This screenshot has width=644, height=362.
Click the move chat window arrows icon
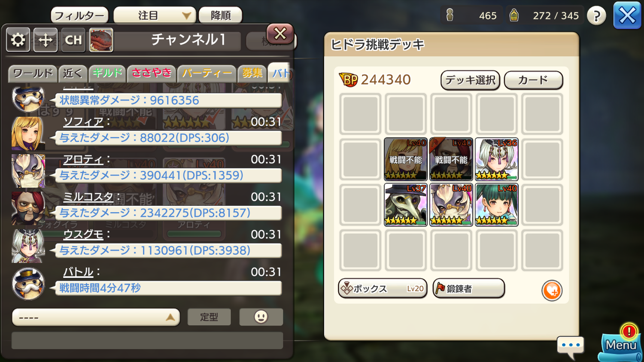pos(46,40)
